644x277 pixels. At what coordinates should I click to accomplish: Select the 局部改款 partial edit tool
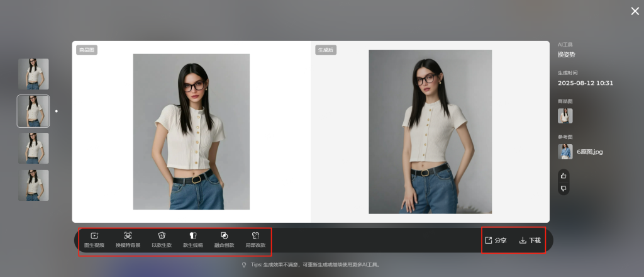click(x=255, y=240)
